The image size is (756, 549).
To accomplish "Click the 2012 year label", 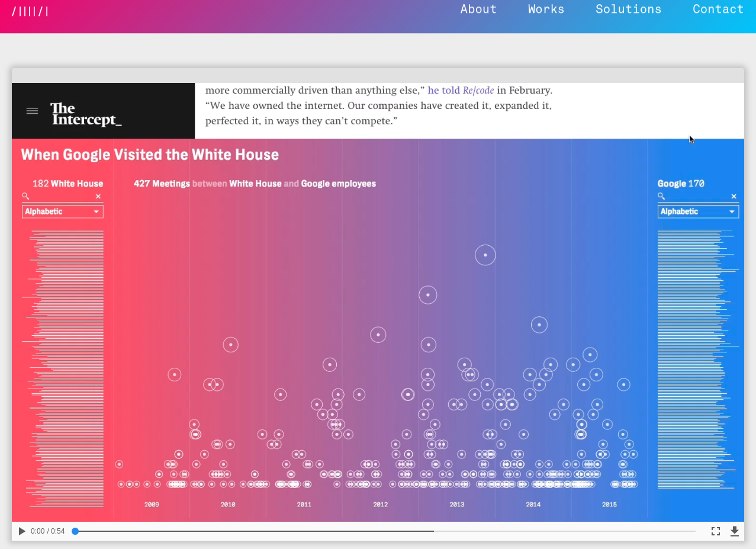I will 381,505.
